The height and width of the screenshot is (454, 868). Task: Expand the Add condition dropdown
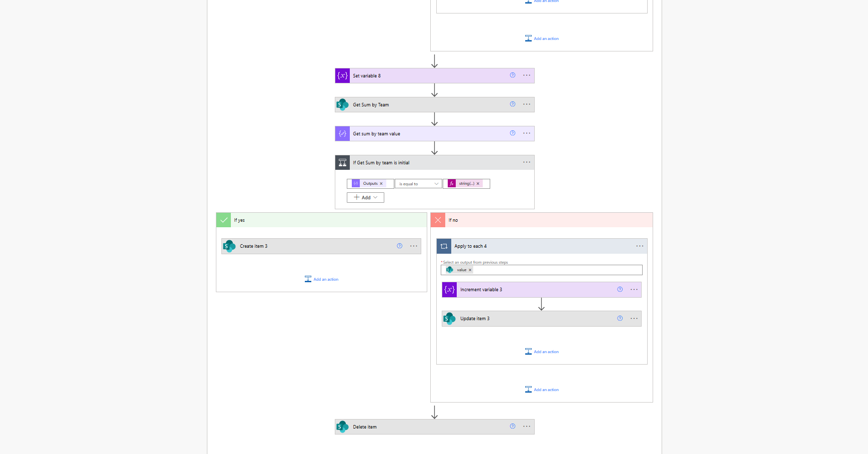(x=365, y=198)
